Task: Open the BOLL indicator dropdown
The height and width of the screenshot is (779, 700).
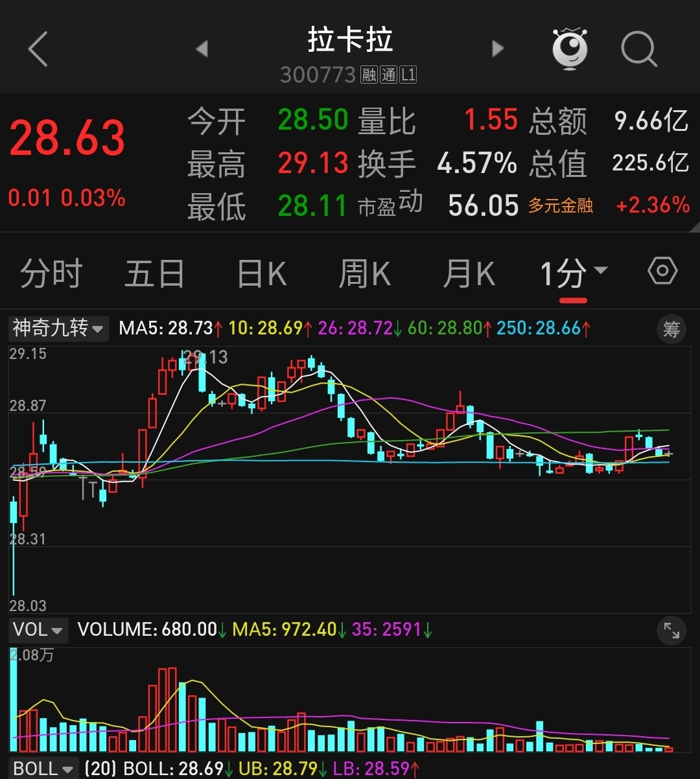Action: (x=43, y=769)
